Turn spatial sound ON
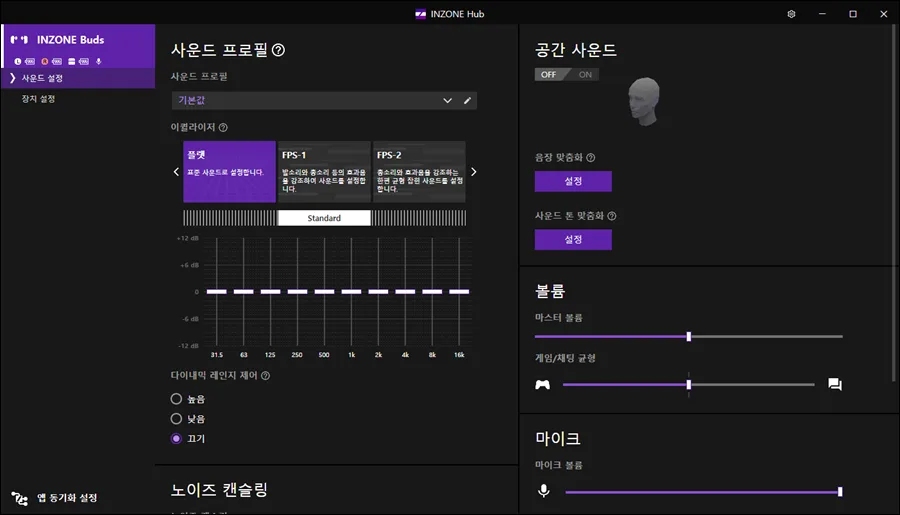This screenshot has height=515, width=900. pos(584,75)
